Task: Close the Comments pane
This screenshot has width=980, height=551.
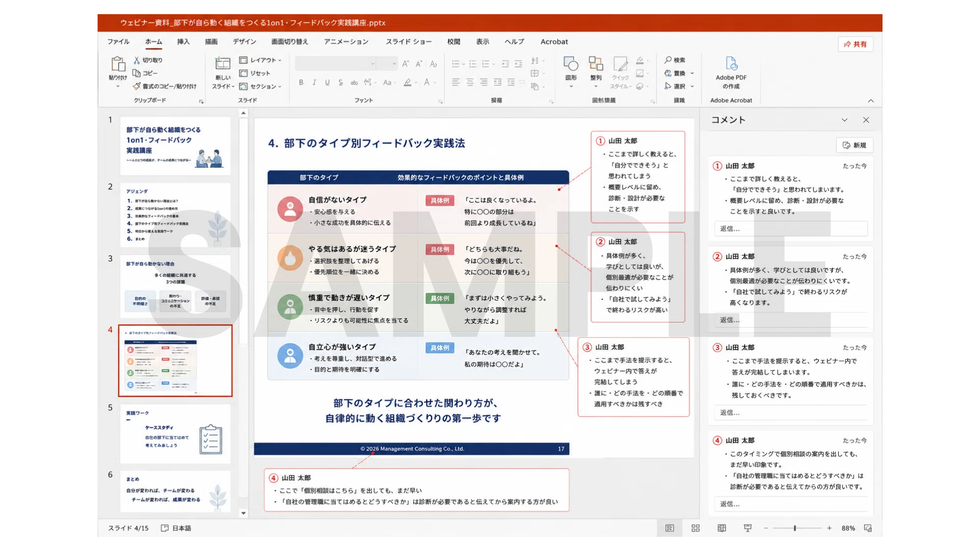Action: coord(866,120)
